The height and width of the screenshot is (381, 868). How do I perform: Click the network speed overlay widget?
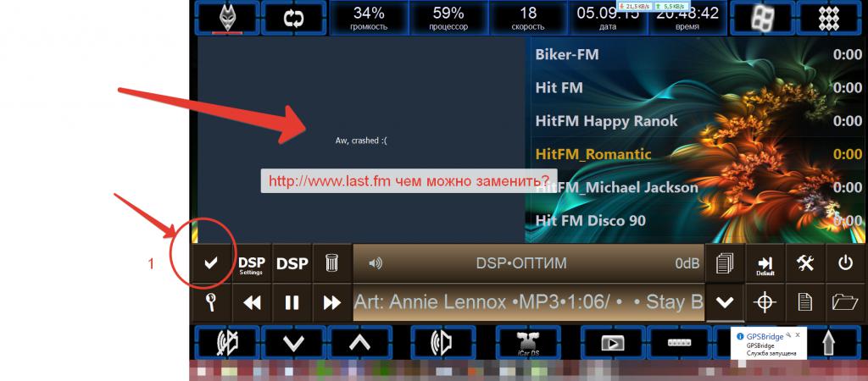click(x=654, y=6)
